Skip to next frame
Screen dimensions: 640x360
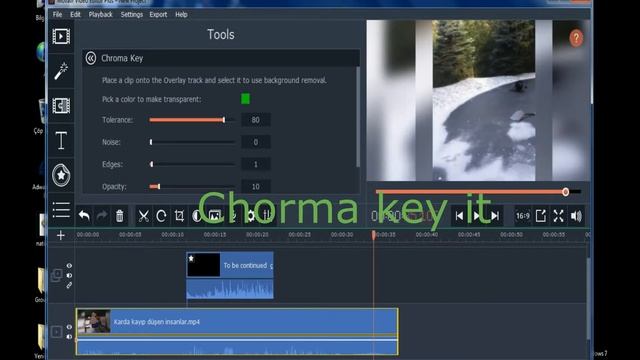495,216
